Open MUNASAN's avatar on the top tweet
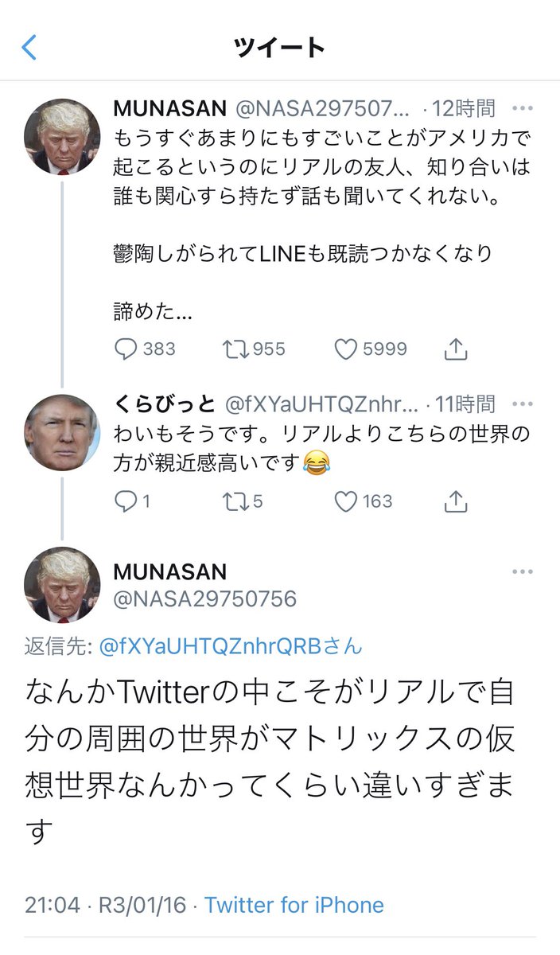Viewport: 560px width, 955px height. coord(62,137)
